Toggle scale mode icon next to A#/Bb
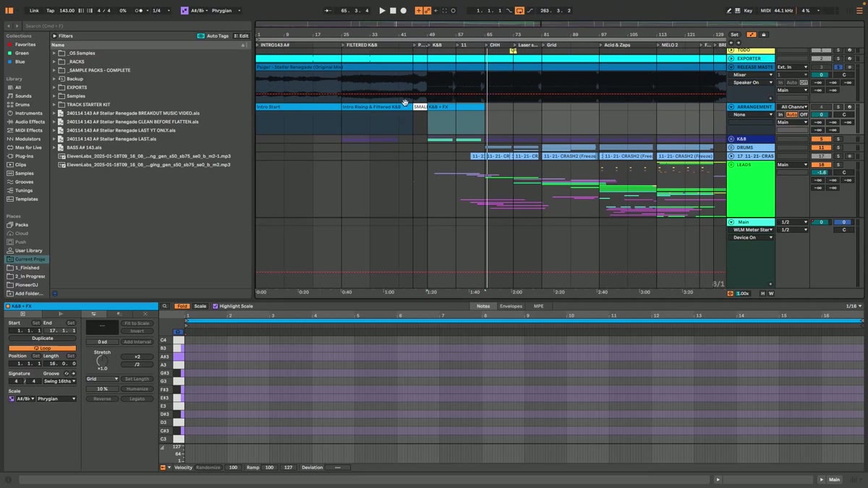The width and height of the screenshot is (868, 488). click(x=184, y=11)
